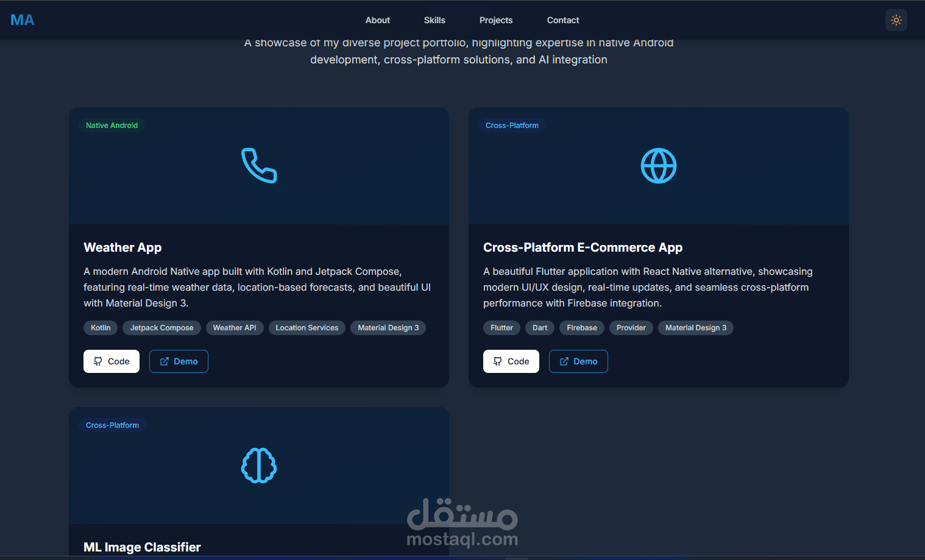The height and width of the screenshot is (560, 925).
Task: Launch the Weather App Demo
Action: (179, 361)
